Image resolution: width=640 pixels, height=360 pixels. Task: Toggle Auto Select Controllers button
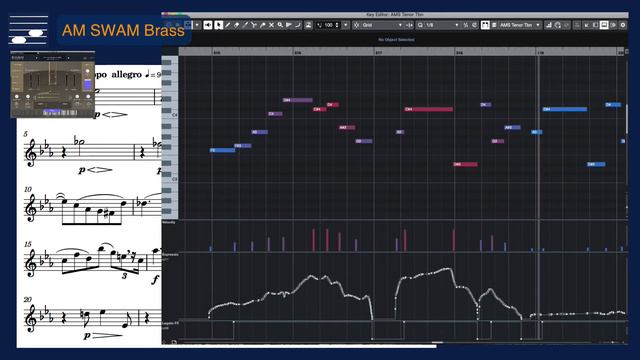(308, 25)
